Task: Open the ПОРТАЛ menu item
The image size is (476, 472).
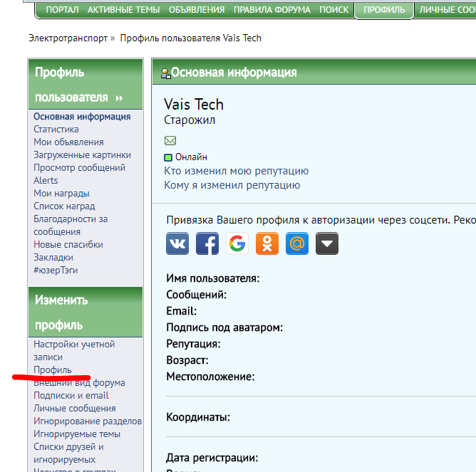Action: [x=62, y=10]
